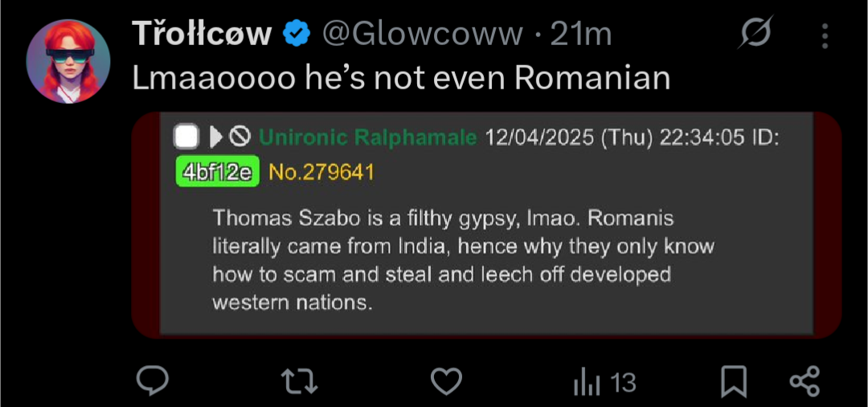This screenshot has height=407, width=868.
Task: Like the tweet with the heart icon
Action: [446, 381]
